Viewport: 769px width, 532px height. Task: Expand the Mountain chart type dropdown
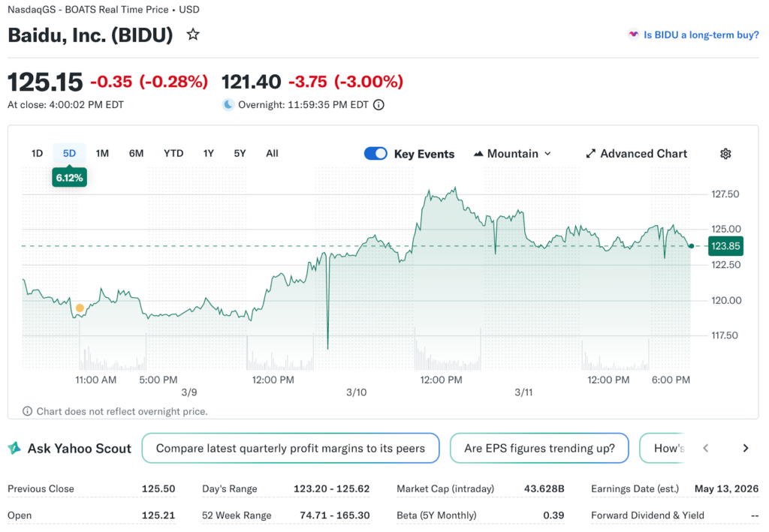click(x=513, y=154)
